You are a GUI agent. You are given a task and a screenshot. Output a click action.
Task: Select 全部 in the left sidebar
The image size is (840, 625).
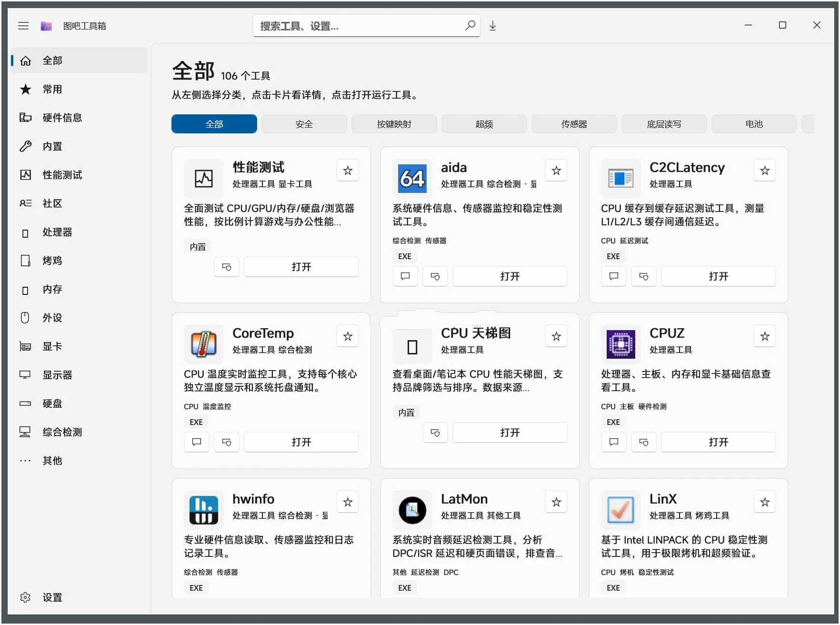coord(80,60)
